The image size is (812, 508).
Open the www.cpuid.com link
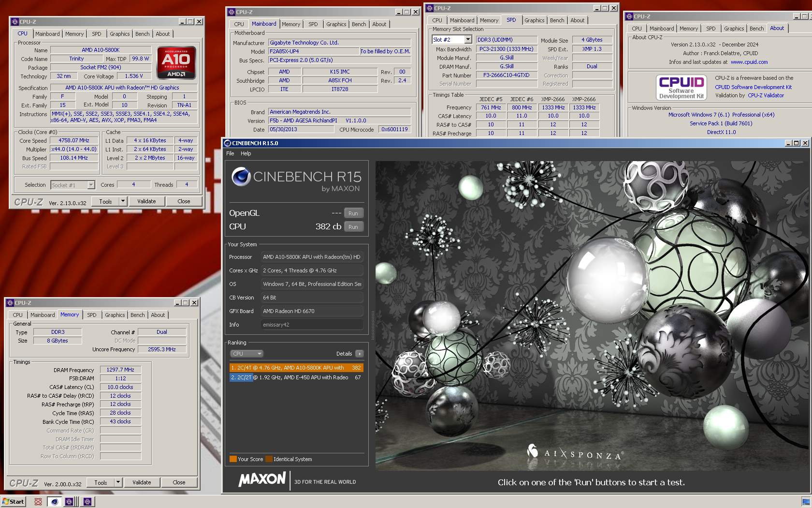[749, 62]
